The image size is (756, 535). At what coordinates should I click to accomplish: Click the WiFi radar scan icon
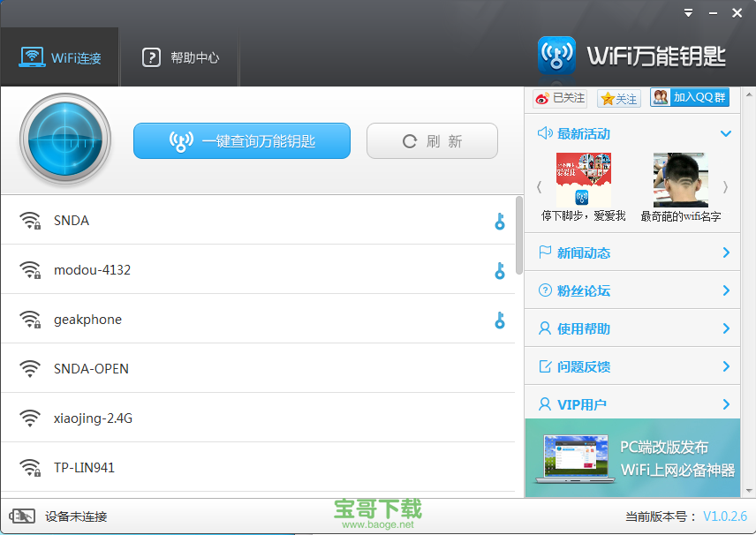tap(64, 139)
